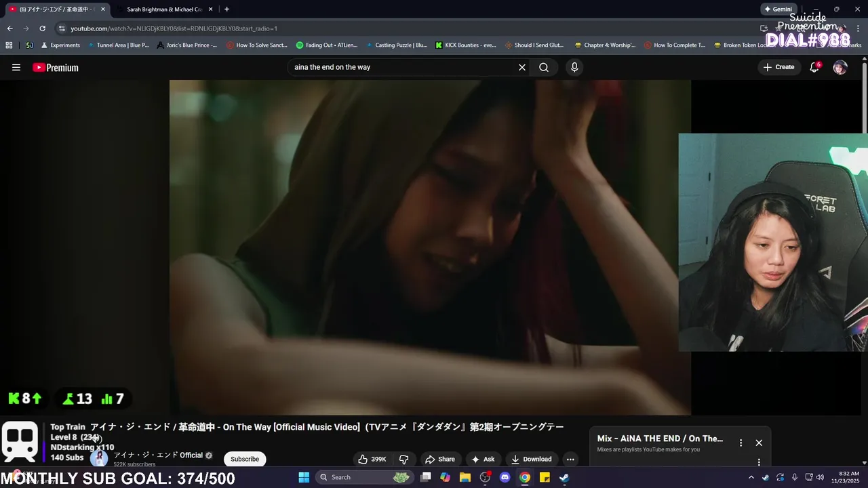Go back in browser history

[9, 28]
